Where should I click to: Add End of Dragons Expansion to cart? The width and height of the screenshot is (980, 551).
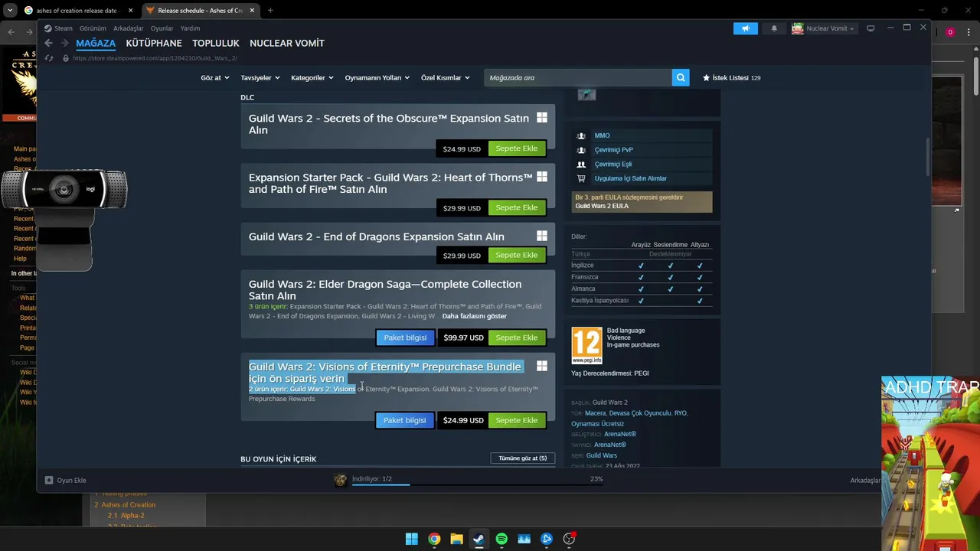tap(517, 255)
